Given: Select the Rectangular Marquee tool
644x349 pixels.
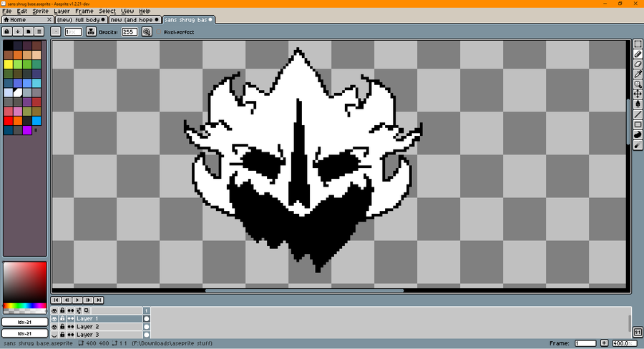Looking at the screenshot, I should pyautogui.click(x=638, y=44).
